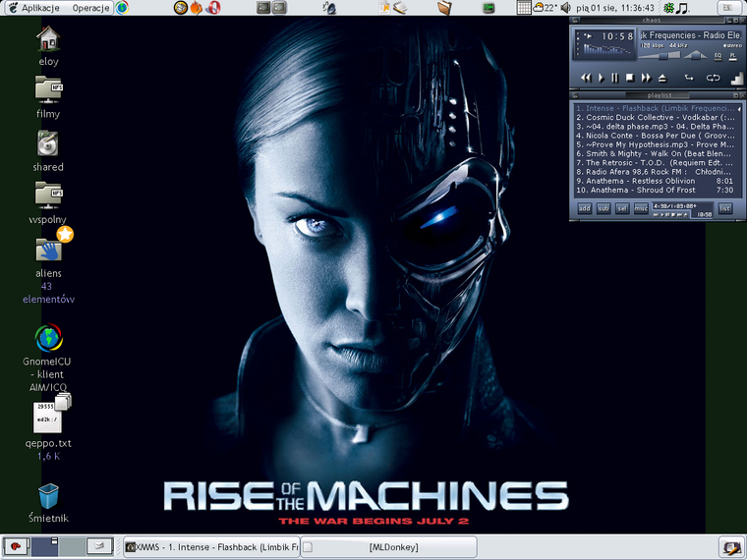Launch GnomeICU AIM/ICQ client desktop icon
The width and height of the screenshot is (747, 560).
click(48, 338)
